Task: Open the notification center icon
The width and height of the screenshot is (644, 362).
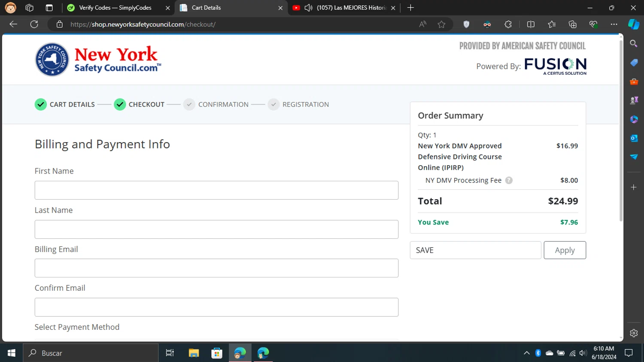Action: [629, 353]
